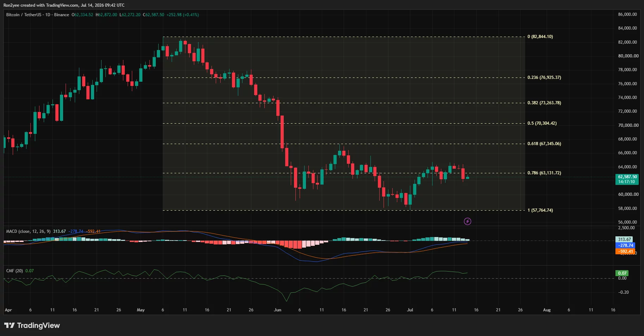Click the MACD 2,500.00 axis label
644x336 pixels.
click(x=626, y=228)
